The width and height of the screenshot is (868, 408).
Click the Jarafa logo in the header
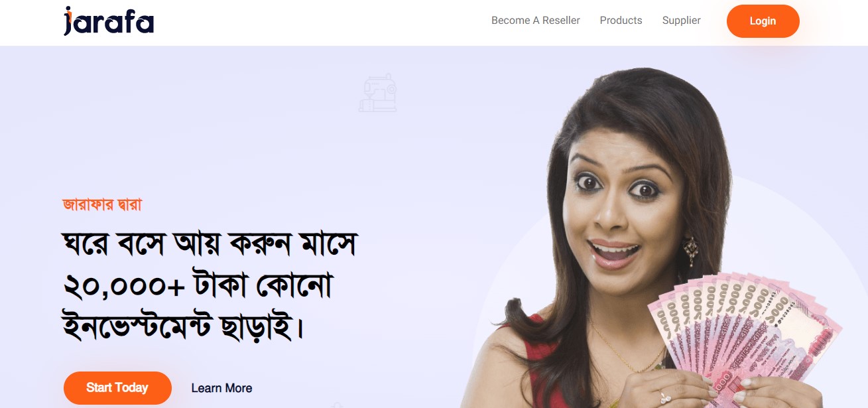click(x=109, y=21)
